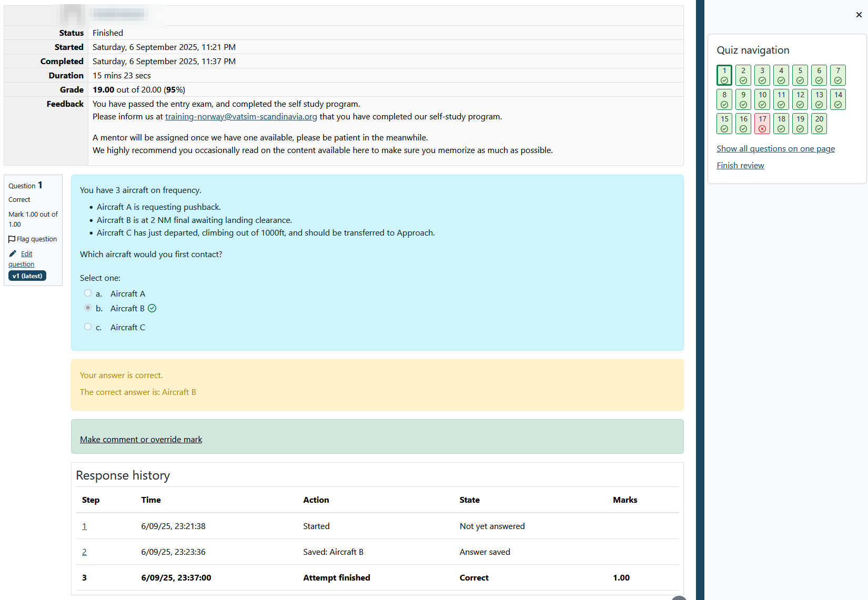The image size is (868, 600).
Task: Open response history step 2
Action: 84,552
